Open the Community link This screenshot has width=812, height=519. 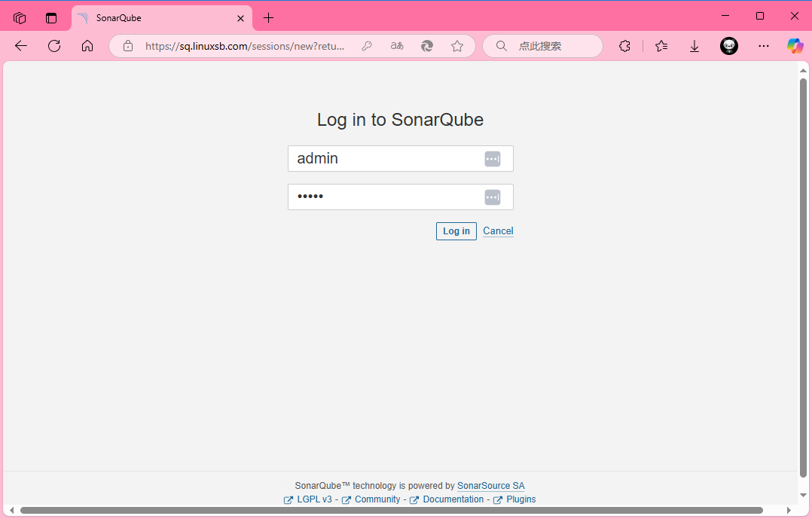(377, 499)
